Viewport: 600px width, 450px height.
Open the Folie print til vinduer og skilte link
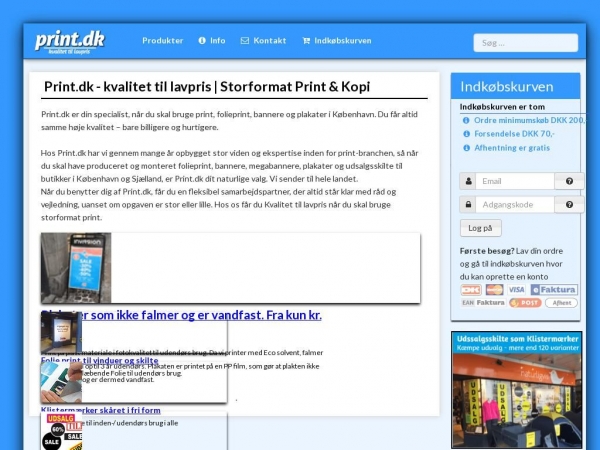[x=99, y=360]
